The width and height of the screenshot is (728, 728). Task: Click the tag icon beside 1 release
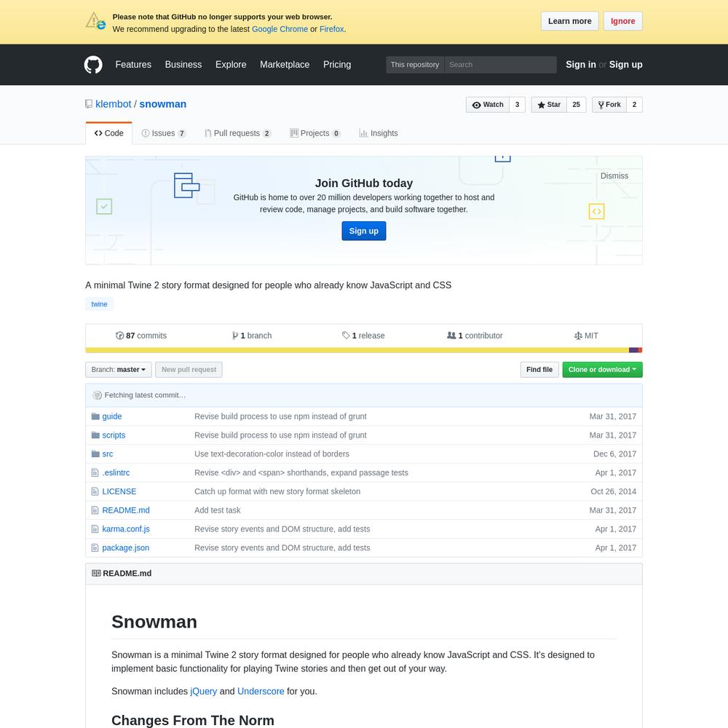pos(345,335)
